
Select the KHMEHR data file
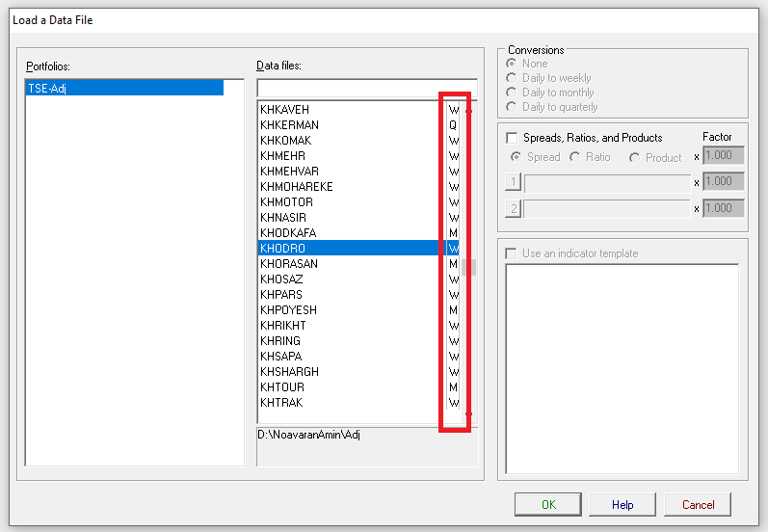pyautogui.click(x=359, y=156)
